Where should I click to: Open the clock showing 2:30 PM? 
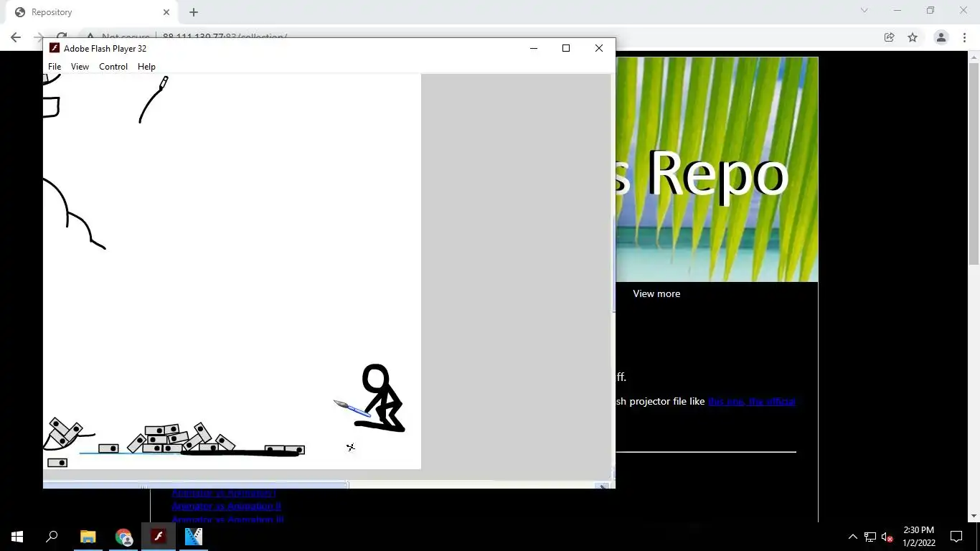918,537
